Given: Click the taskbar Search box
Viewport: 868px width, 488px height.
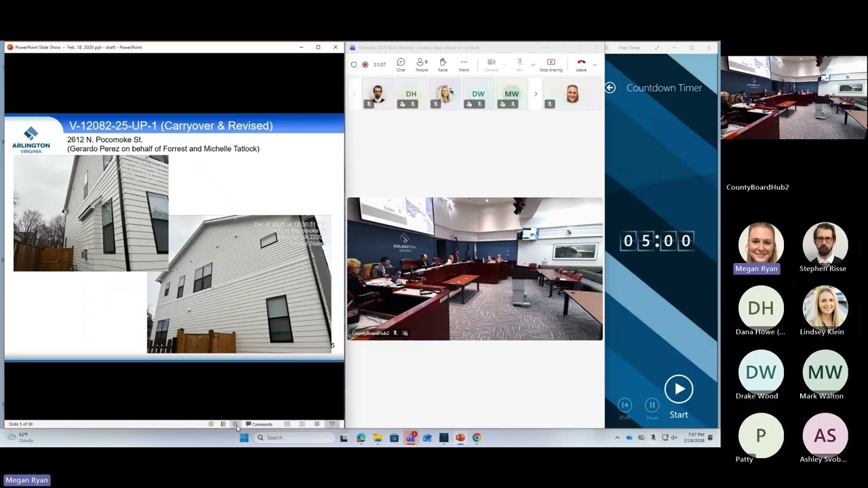Looking at the screenshot, I should coord(295,438).
